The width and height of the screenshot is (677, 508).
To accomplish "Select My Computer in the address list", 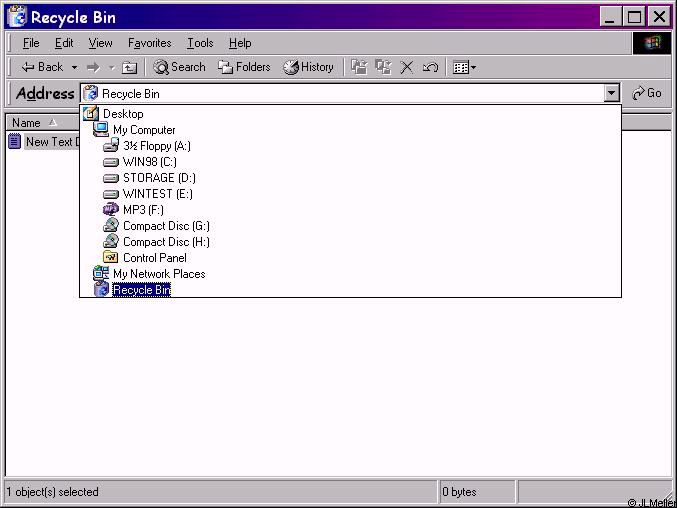I will pos(144,130).
